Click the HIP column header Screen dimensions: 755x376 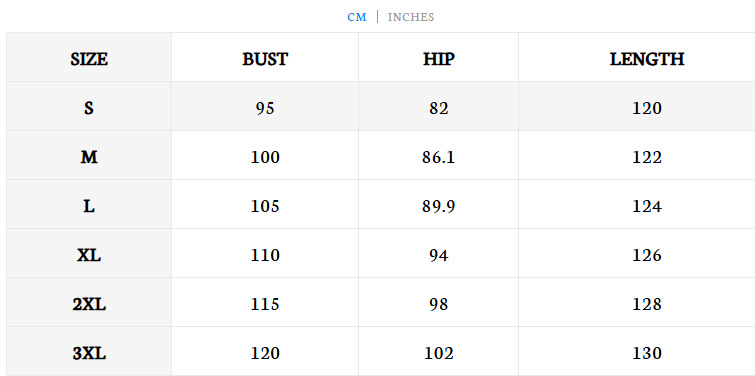(439, 57)
